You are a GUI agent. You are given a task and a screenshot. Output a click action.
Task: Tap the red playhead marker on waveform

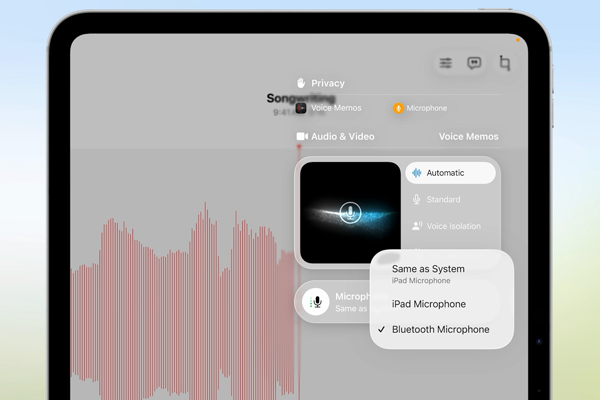tap(299, 147)
